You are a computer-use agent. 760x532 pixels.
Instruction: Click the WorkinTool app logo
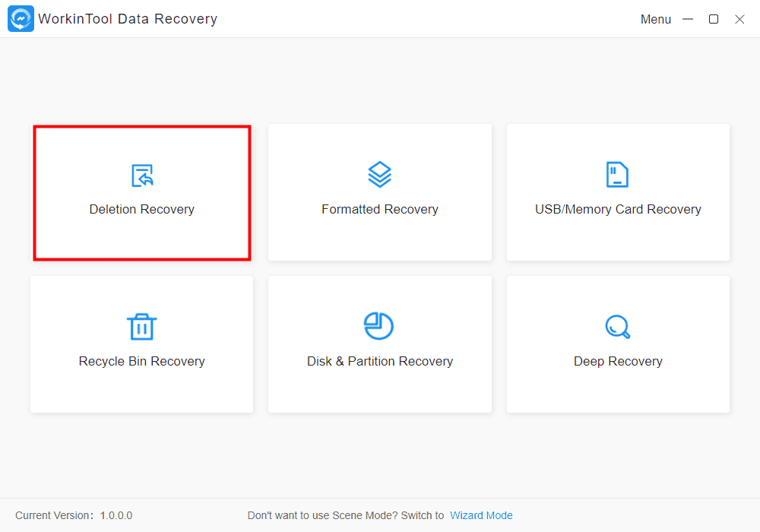tap(21, 19)
